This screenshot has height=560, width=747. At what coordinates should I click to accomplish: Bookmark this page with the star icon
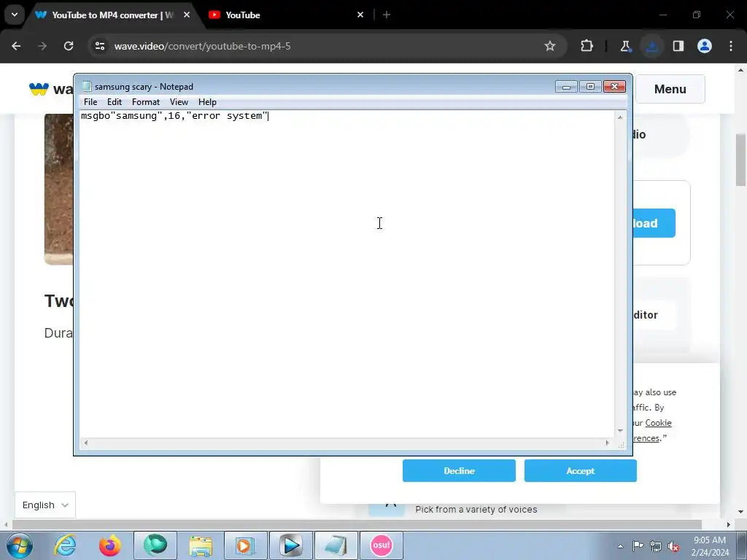[550, 46]
